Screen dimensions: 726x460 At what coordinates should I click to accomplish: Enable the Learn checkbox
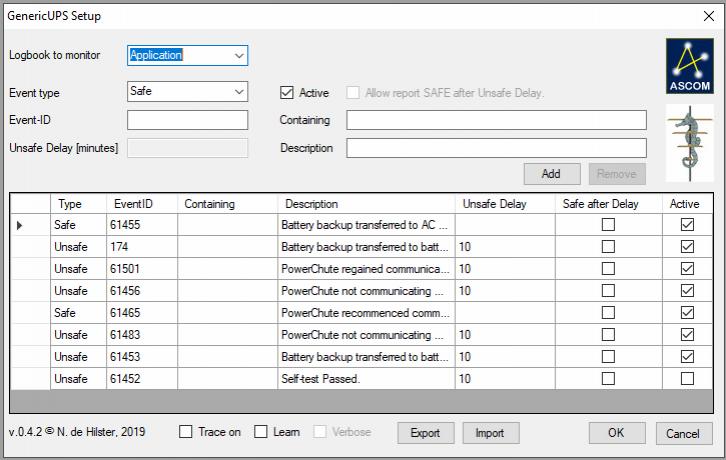[x=261, y=432]
